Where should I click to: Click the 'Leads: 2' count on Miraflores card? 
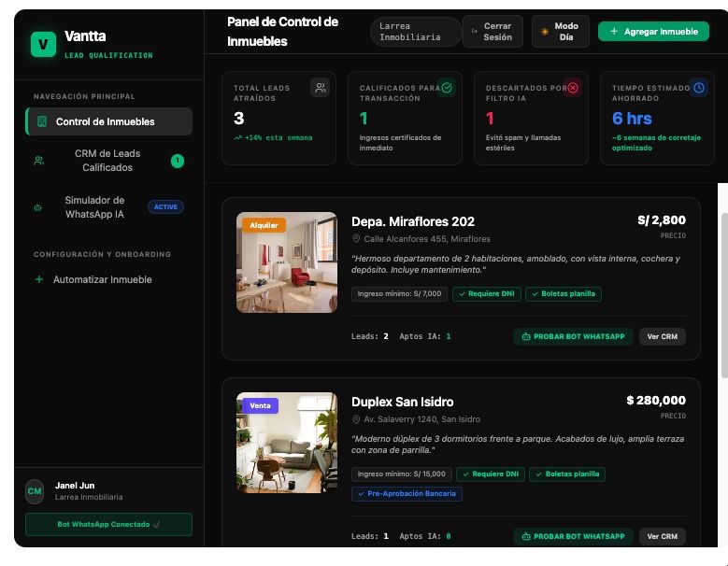coord(370,336)
